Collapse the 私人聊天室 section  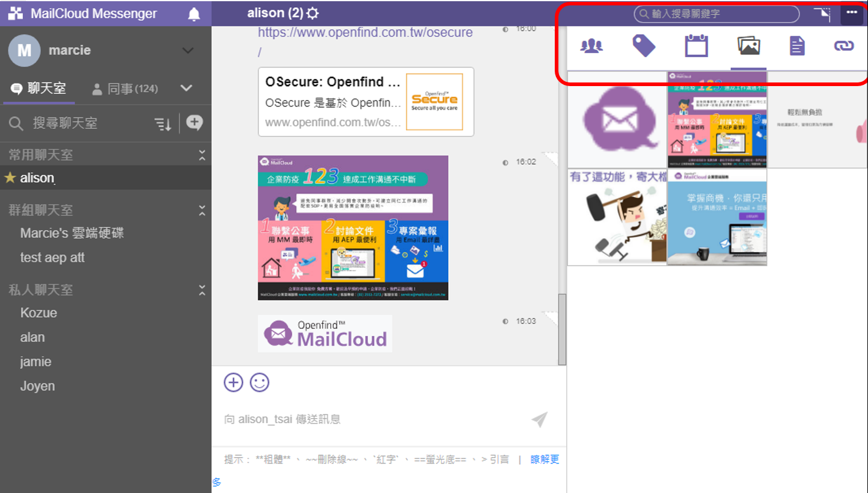point(202,290)
